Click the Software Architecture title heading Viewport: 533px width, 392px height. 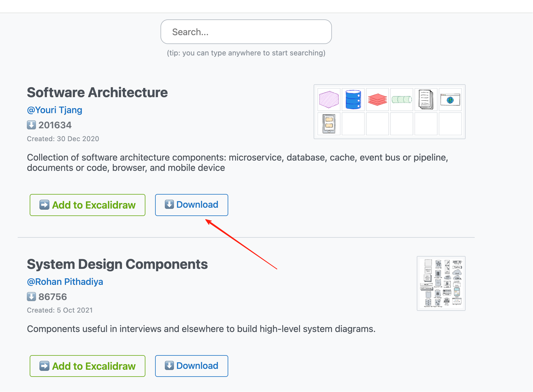click(x=97, y=93)
